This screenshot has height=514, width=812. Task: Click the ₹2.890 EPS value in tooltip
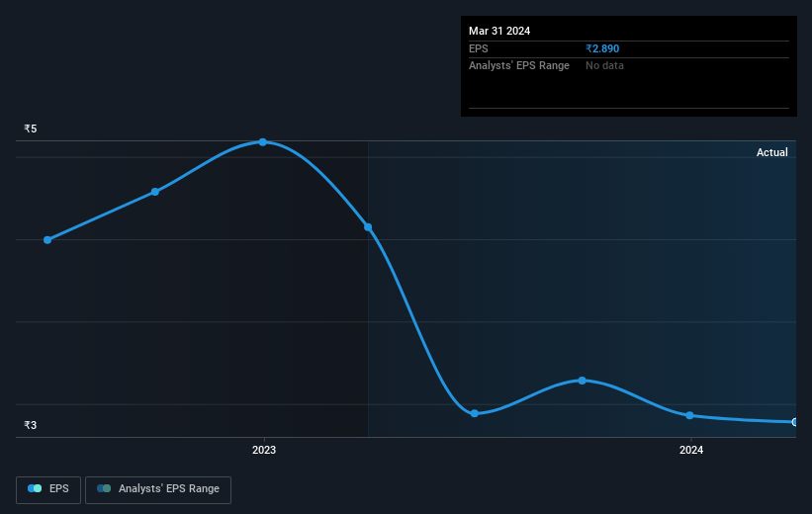[x=602, y=48]
